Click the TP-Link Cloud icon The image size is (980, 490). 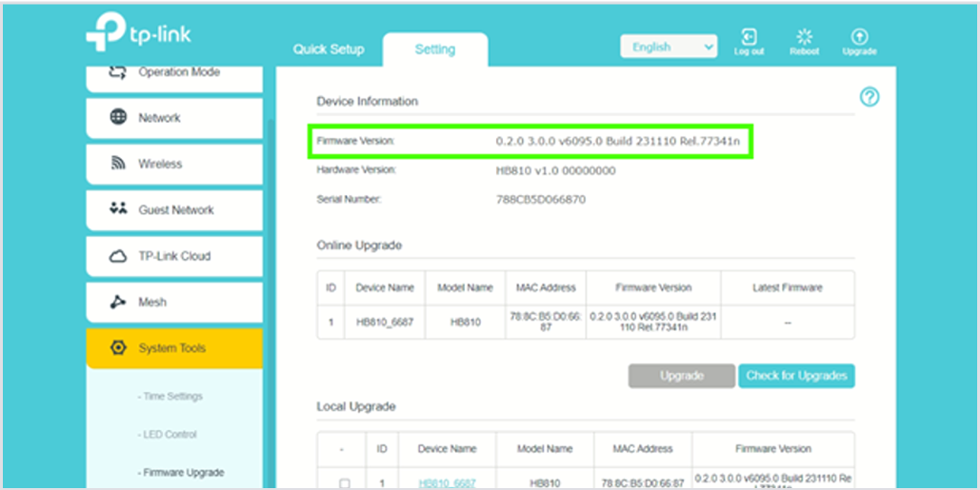[118, 256]
